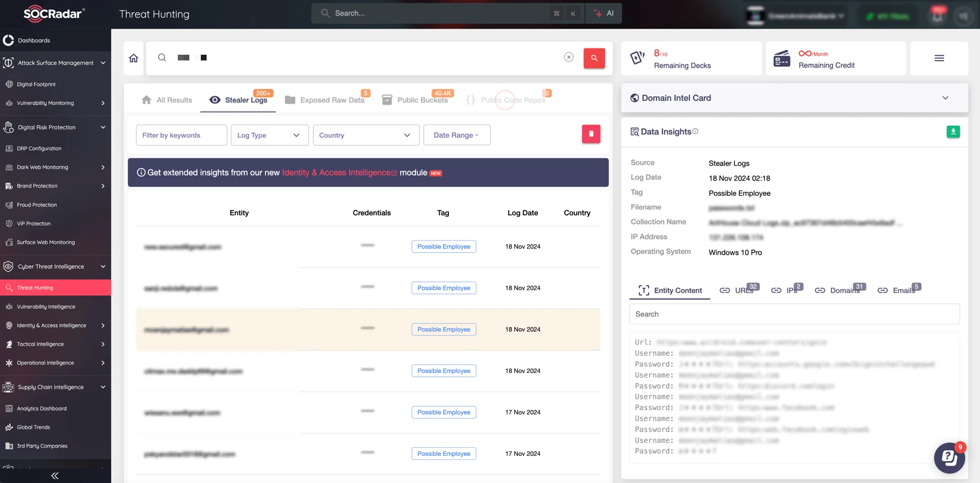This screenshot has width=980, height=483.
Task: Open the Country filter dropdown
Action: pos(366,135)
